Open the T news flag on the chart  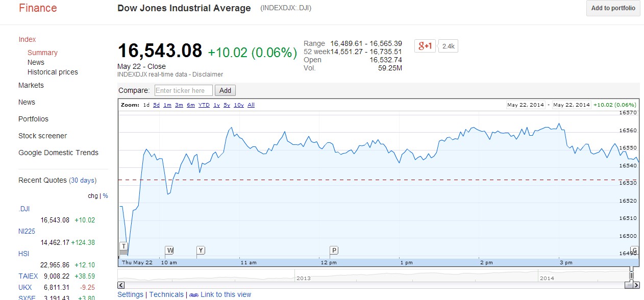[123, 246]
